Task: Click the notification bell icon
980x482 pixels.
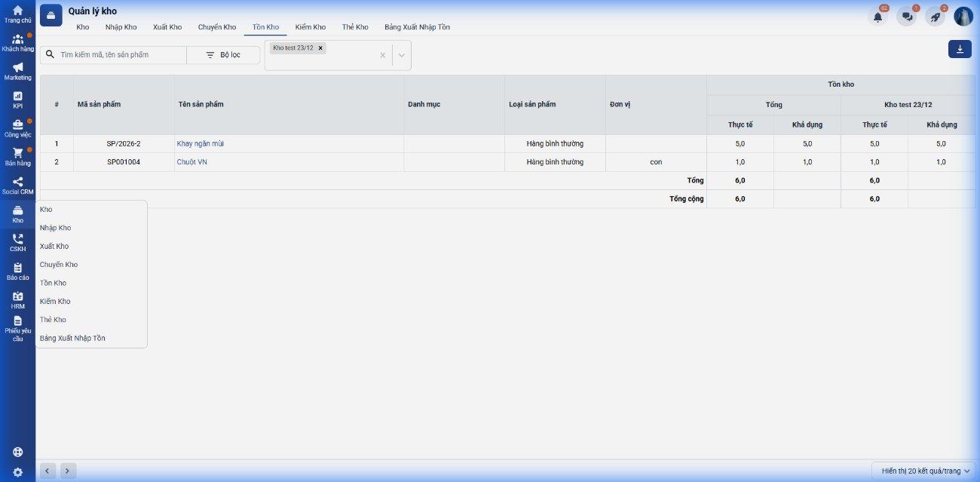Action: click(877, 17)
